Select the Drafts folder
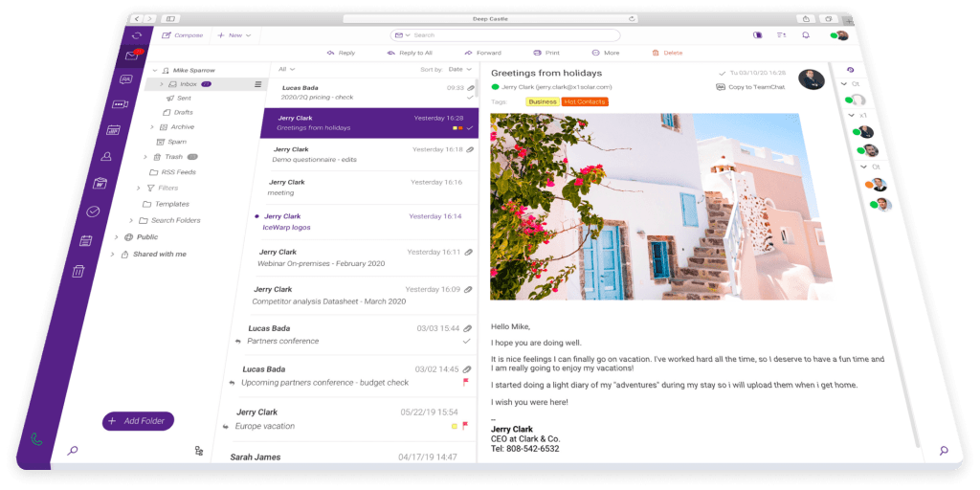This screenshot has width=980, height=490. pyautogui.click(x=183, y=112)
